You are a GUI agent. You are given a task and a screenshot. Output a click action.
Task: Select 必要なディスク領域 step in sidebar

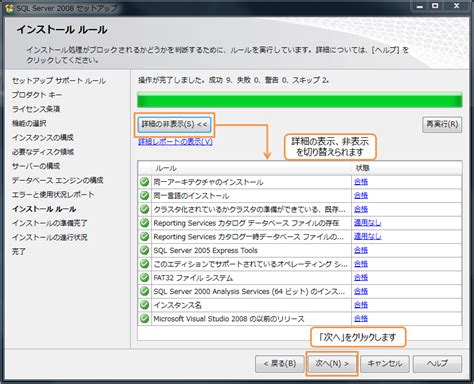[x=43, y=152]
